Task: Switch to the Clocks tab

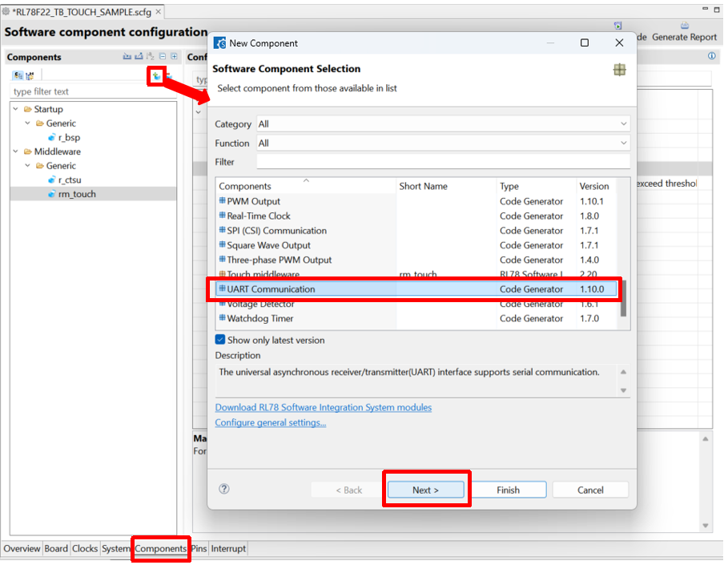Action: tap(85, 549)
